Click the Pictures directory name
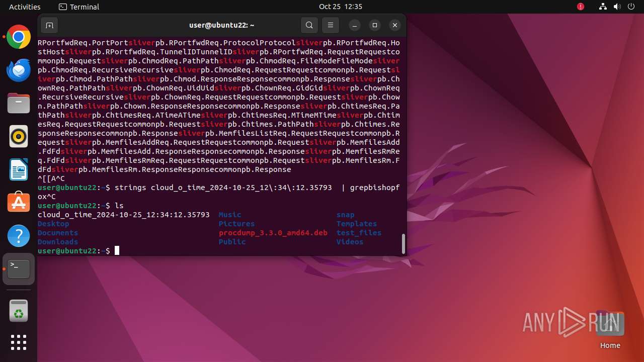644x362 pixels. [236, 224]
